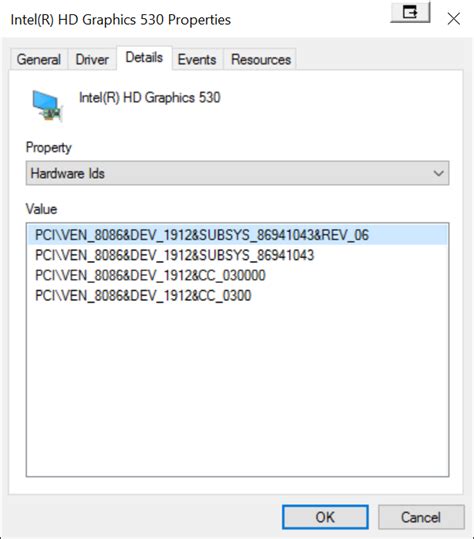
Task: Confirm with the OK button
Action: pos(325,517)
